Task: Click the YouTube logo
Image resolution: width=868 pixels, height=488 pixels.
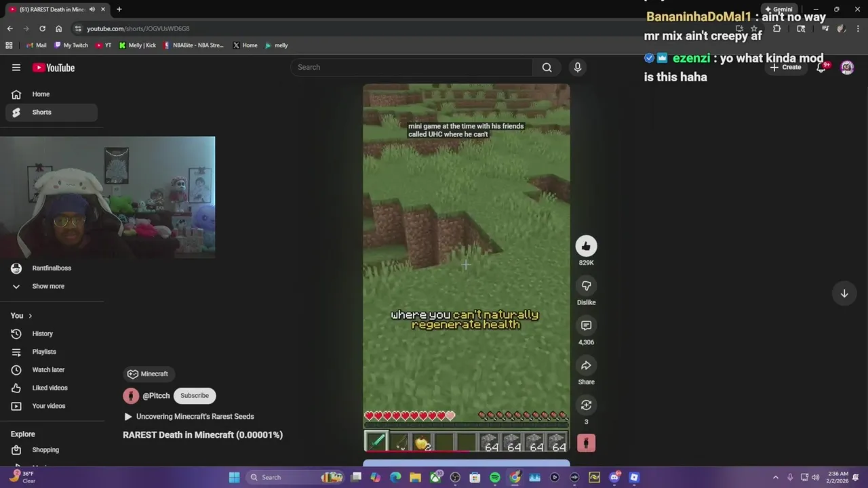Action: [54, 68]
